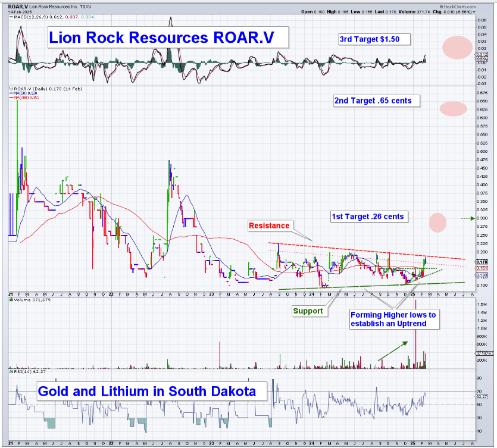Click the black 0.170 last price tag
The width and height of the screenshot is (497, 448).
pyautogui.click(x=482, y=262)
